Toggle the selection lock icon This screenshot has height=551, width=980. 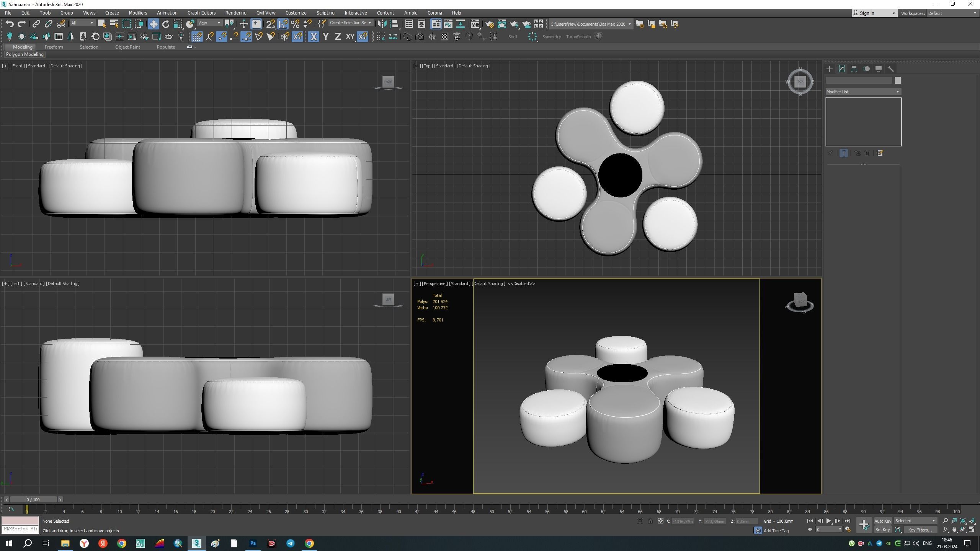(x=650, y=521)
